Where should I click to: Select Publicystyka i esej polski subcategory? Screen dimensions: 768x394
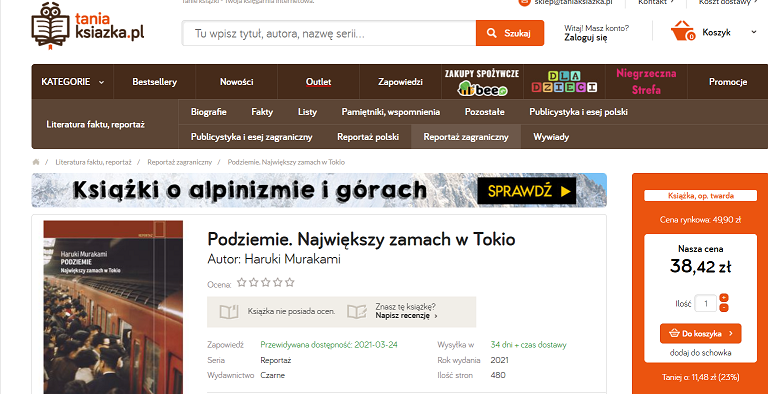click(x=578, y=112)
